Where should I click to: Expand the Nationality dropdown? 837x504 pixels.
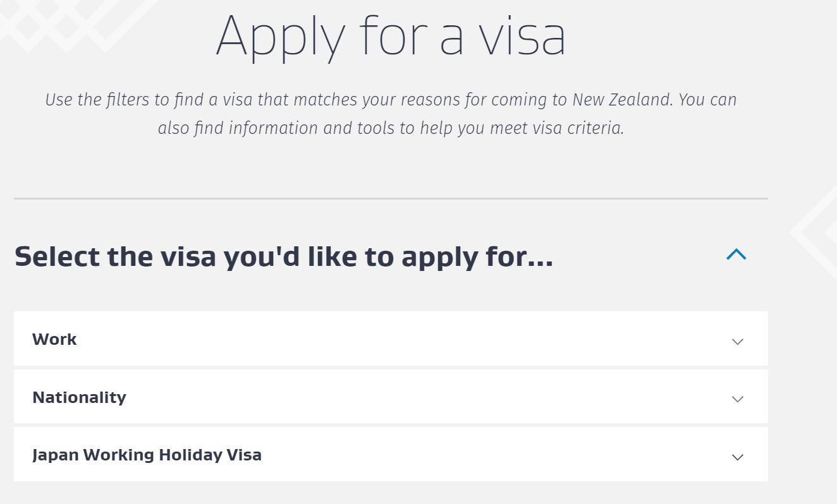[x=390, y=397]
